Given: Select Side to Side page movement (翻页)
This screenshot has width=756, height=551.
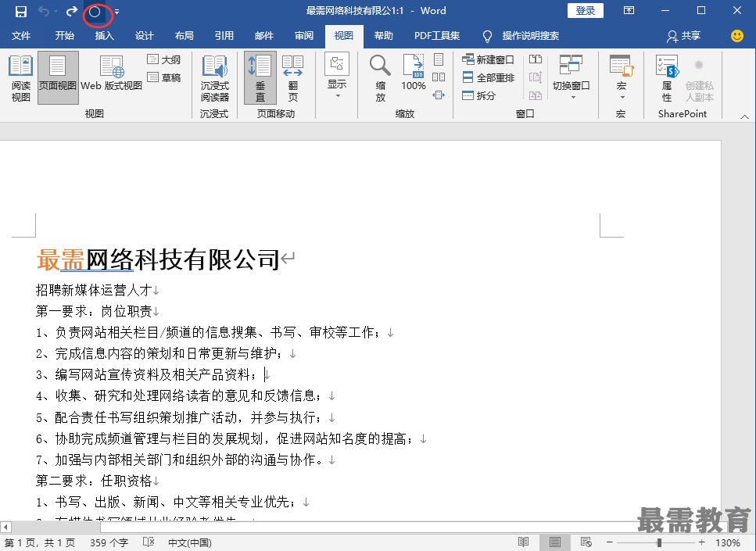Looking at the screenshot, I should [x=292, y=78].
